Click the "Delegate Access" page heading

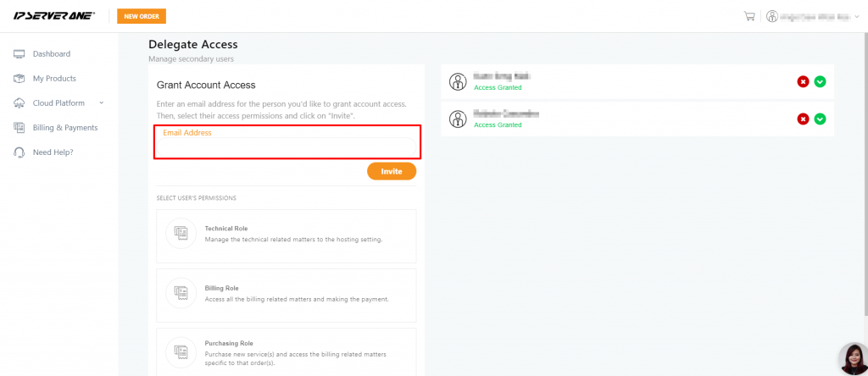point(192,44)
